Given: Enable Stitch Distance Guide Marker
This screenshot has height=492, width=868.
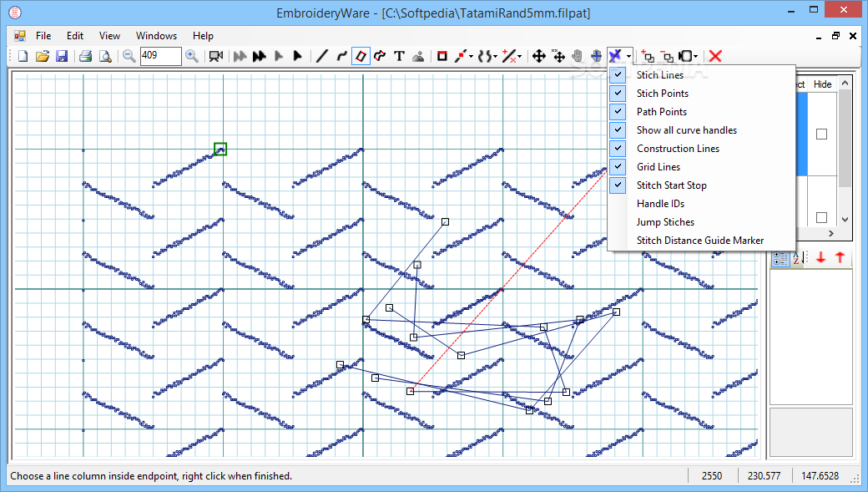Looking at the screenshot, I should click(701, 240).
